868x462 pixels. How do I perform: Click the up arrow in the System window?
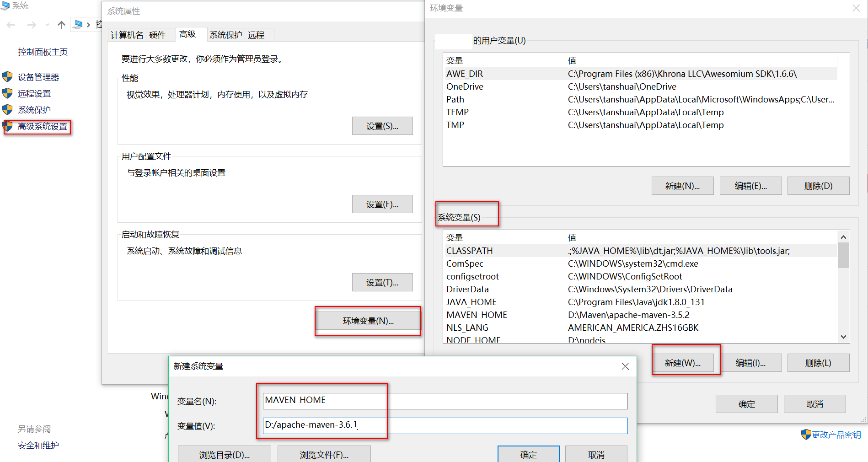pos(61,25)
